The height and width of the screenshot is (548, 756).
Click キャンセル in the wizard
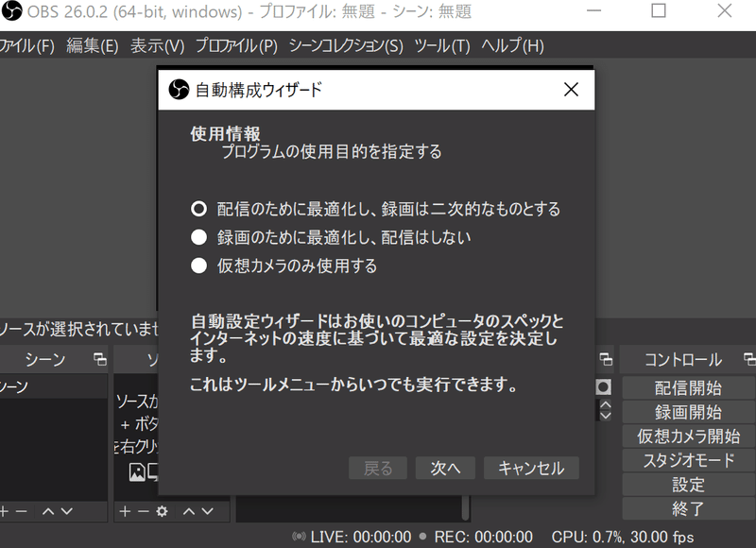click(x=531, y=468)
